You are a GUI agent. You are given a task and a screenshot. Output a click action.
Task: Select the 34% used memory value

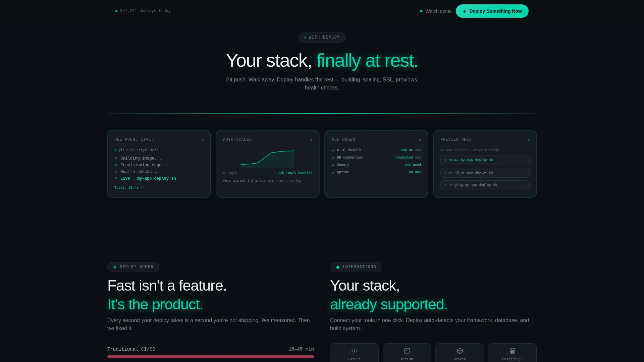click(x=413, y=165)
